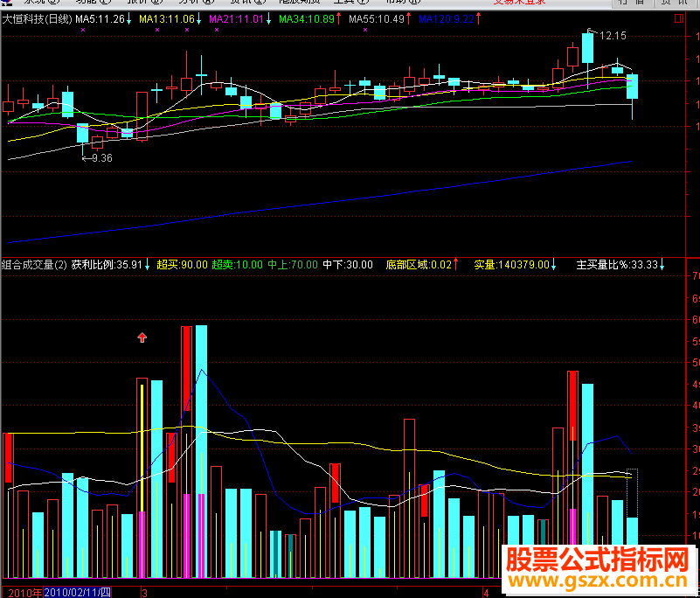The height and width of the screenshot is (598, 700).
Task: Select the MA5:11.26 indicator label
Action: (100, 19)
